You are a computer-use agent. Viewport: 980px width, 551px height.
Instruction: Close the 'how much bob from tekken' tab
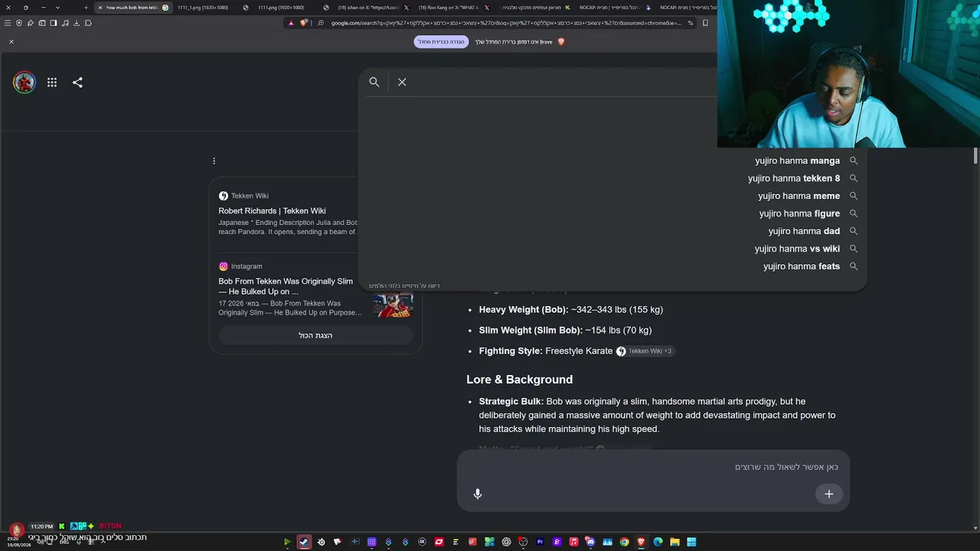click(x=100, y=8)
